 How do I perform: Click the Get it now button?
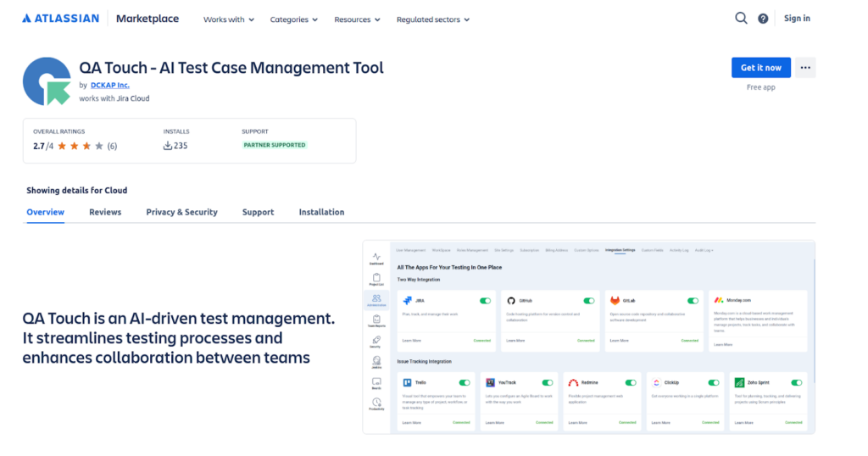pyautogui.click(x=760, y=68)
